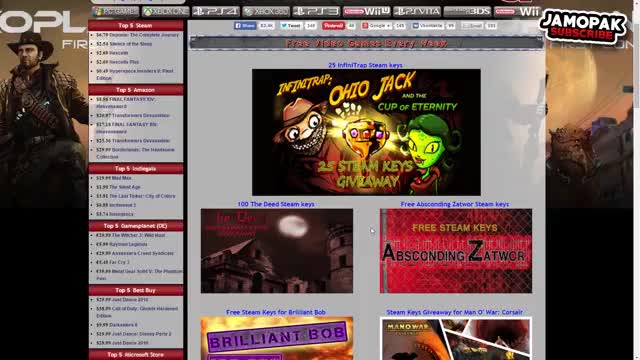Open the PS3 platform tab
Viewport: 640px width, 360px height.
(316, 11)
